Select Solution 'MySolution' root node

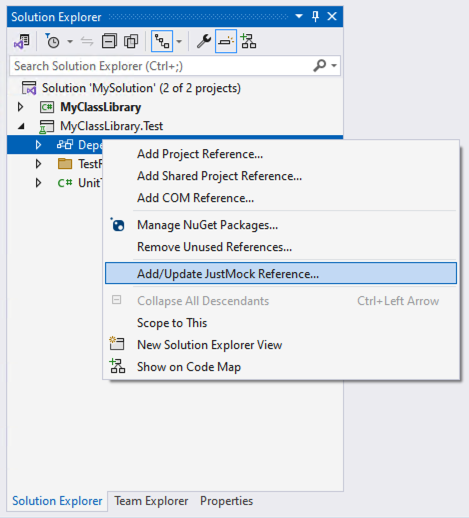141,88
